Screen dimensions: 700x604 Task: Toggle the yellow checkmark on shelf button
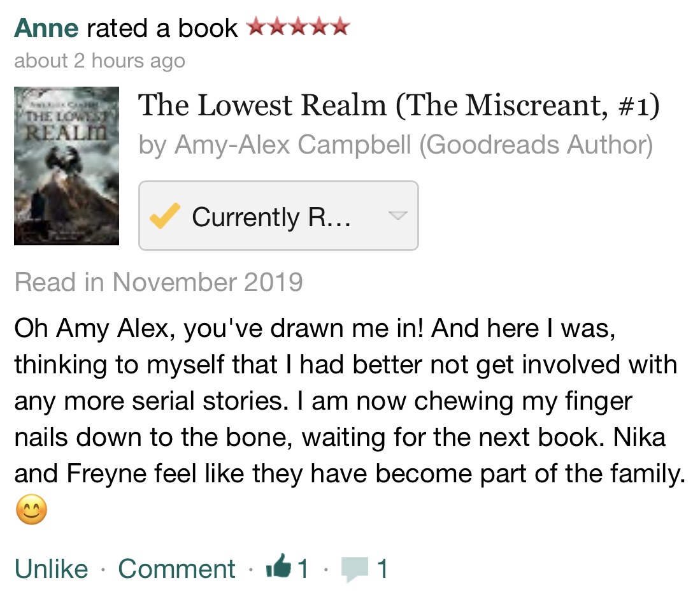coord(164,217)
